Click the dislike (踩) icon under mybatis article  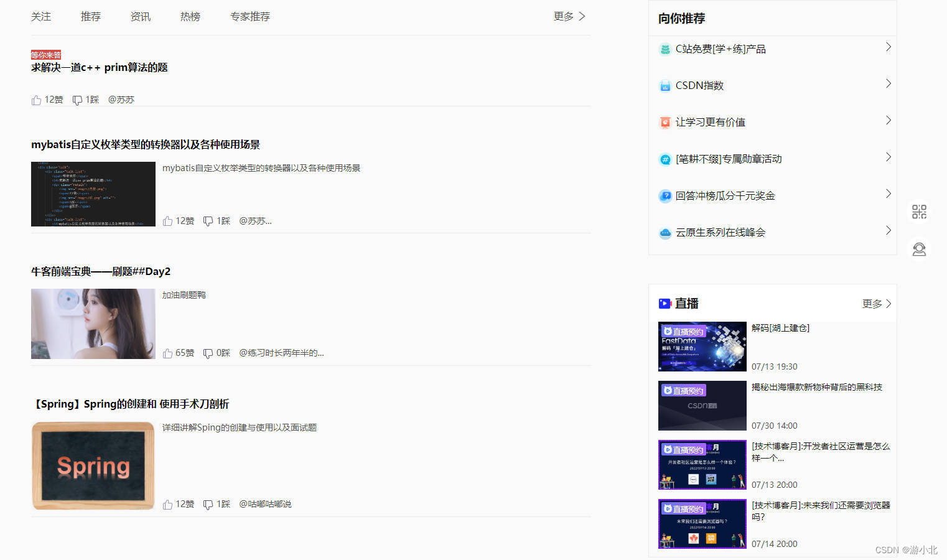click(208, 220)
